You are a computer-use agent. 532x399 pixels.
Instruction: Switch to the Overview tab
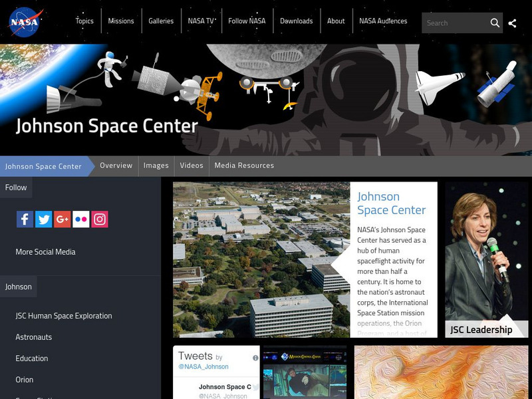point(116,166)
